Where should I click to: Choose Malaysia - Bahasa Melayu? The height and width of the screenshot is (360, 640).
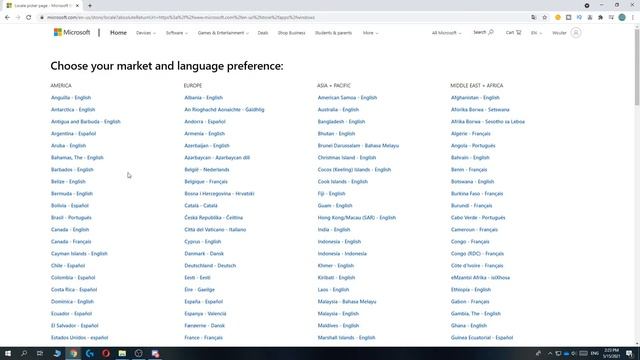pos(347,302)
